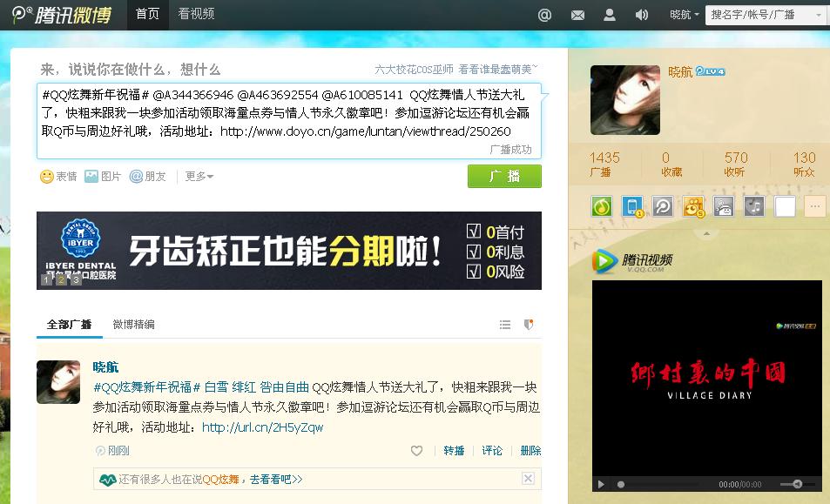
Task: Expand the search box dropdown arrow
Action: 819,15
